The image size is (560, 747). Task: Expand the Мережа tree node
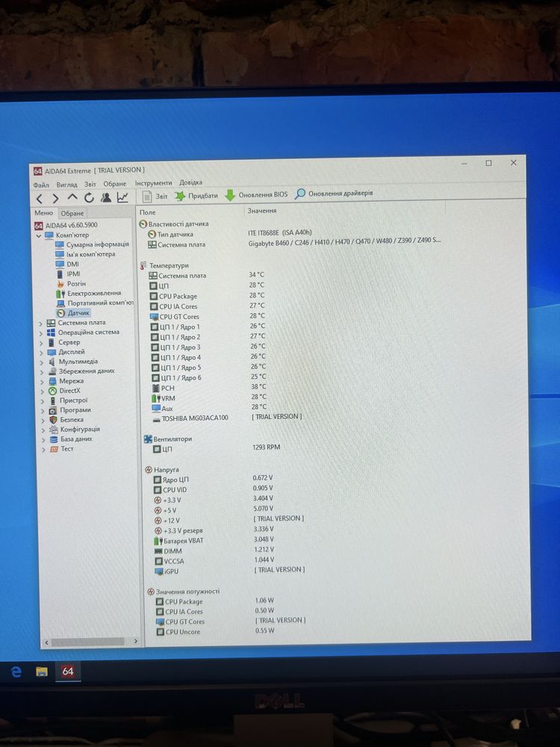point(42,382)
